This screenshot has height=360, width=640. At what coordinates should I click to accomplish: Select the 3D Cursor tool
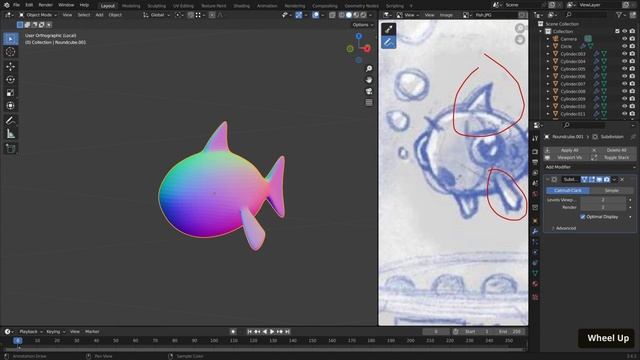click(11, 52)
